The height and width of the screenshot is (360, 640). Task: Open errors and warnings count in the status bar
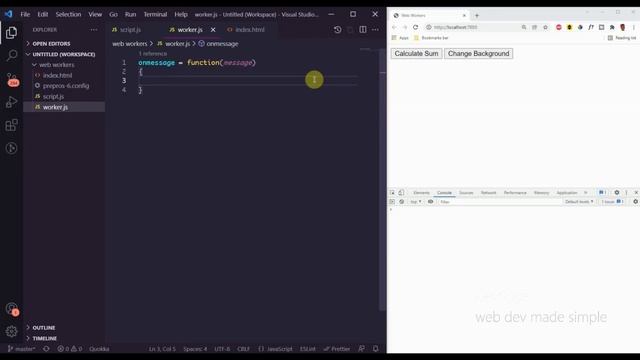pyautogui.click(x=69, y=349)
